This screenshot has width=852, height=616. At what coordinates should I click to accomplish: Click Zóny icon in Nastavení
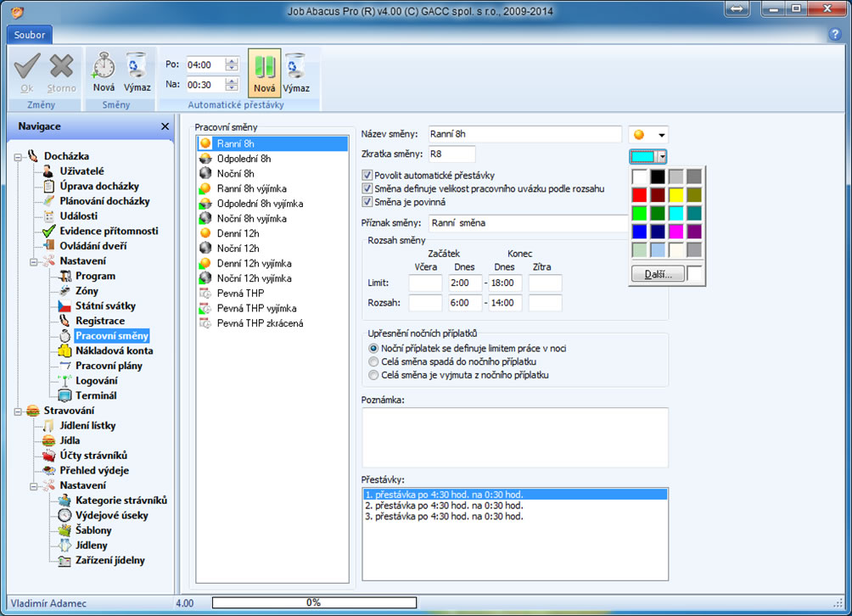[64, 291]
